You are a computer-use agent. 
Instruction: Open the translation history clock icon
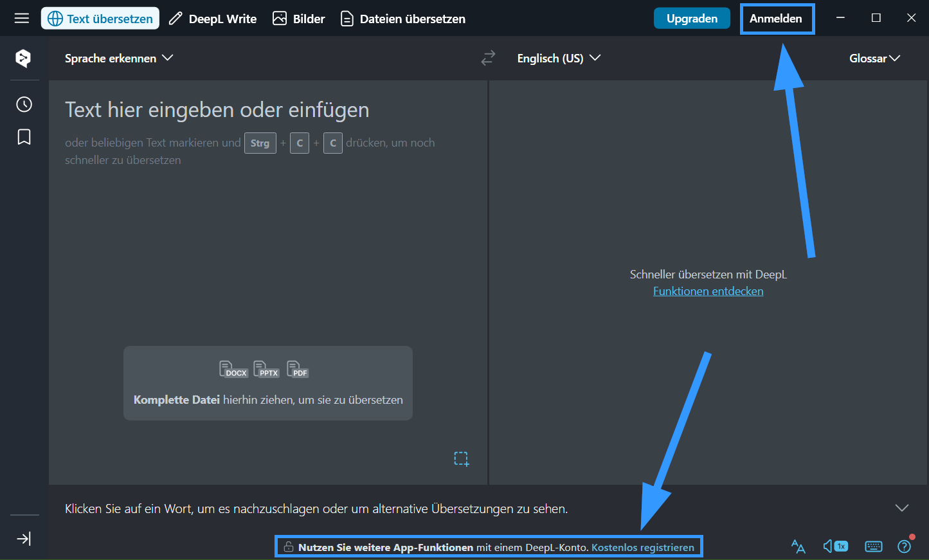point(24,104)
